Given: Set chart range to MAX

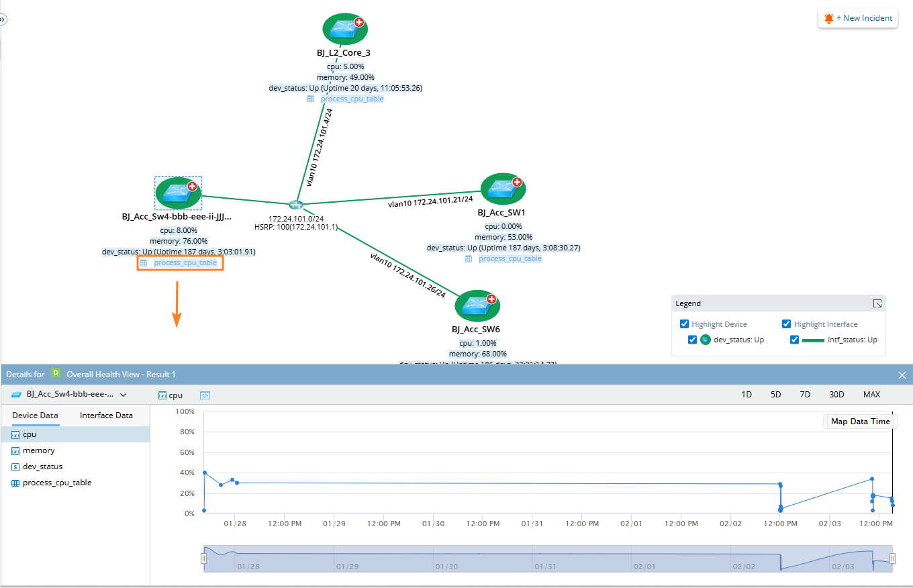Looking at the screenshot, I should (871, 395).
